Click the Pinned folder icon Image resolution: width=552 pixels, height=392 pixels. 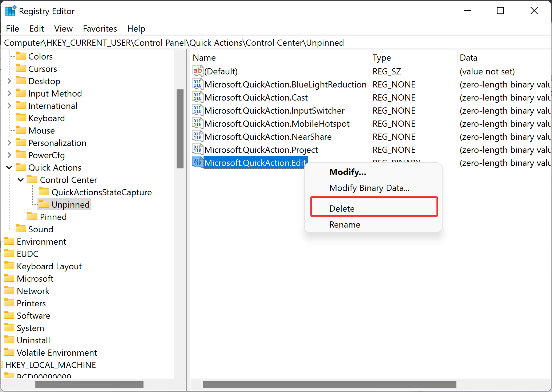32,216
